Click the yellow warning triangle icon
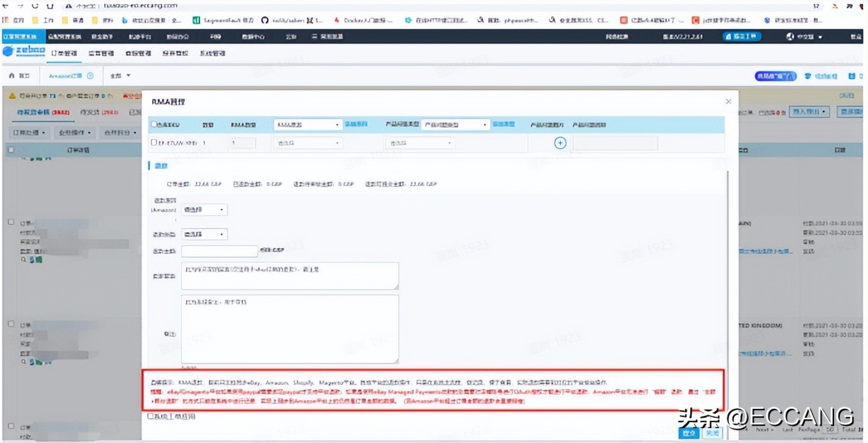Image resolution: width=868 pixels, height=443 pixels. (11, 96)
